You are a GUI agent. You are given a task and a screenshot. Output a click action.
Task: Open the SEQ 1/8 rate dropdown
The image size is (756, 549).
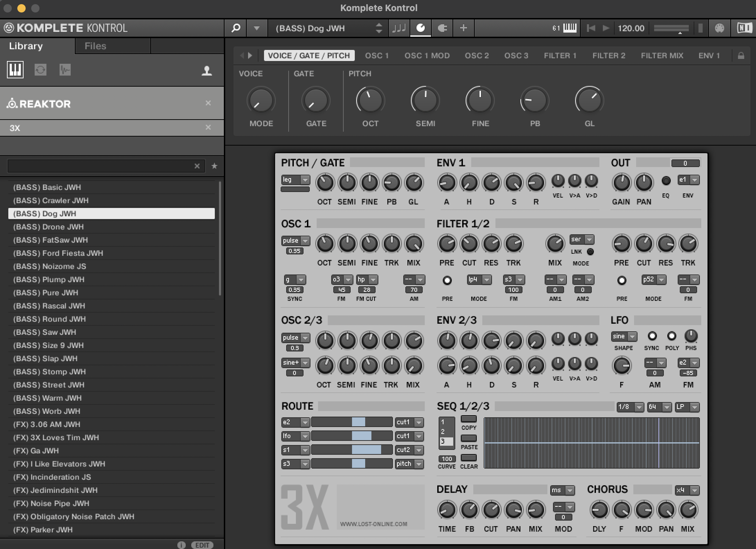(x=630, y=407)
